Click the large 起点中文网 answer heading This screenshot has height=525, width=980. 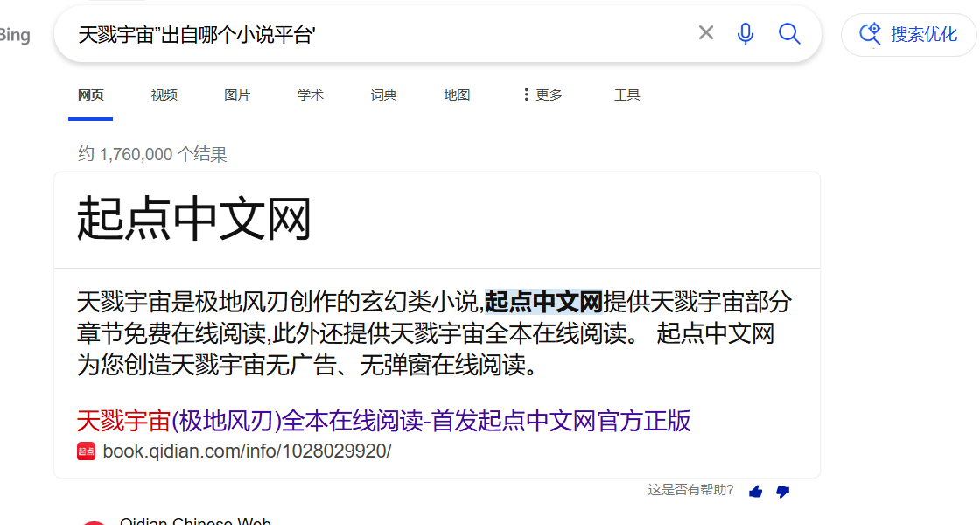tap(193, 219)
